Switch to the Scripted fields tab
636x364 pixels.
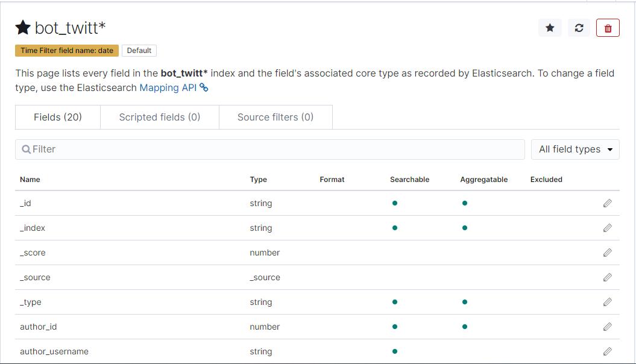click(x=159, y=117)
